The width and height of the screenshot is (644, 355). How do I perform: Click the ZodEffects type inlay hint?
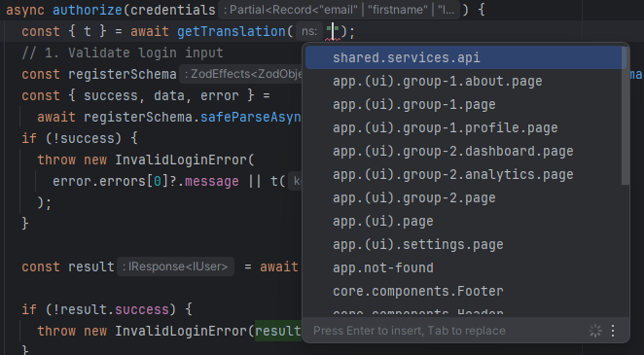[241, 74]
